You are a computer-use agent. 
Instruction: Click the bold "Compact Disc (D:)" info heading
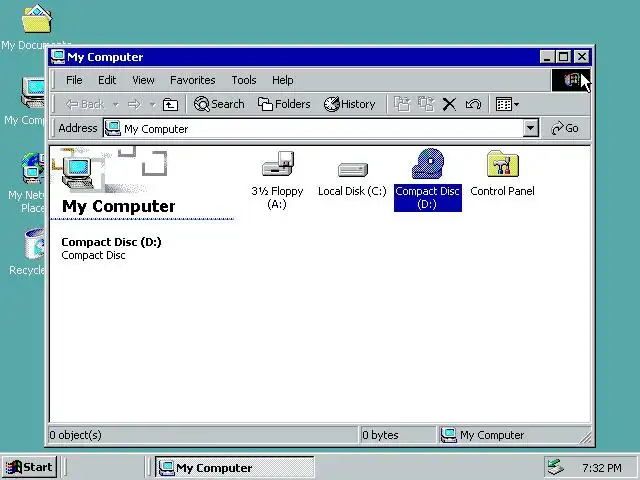point(111,242)
